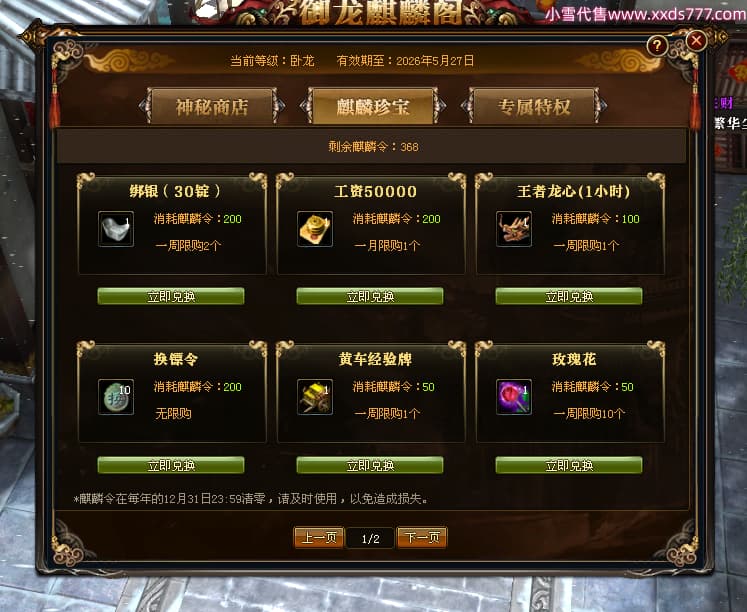Select the yellow cart experience icon (黄车经验牌)

(x=315, y=397)
